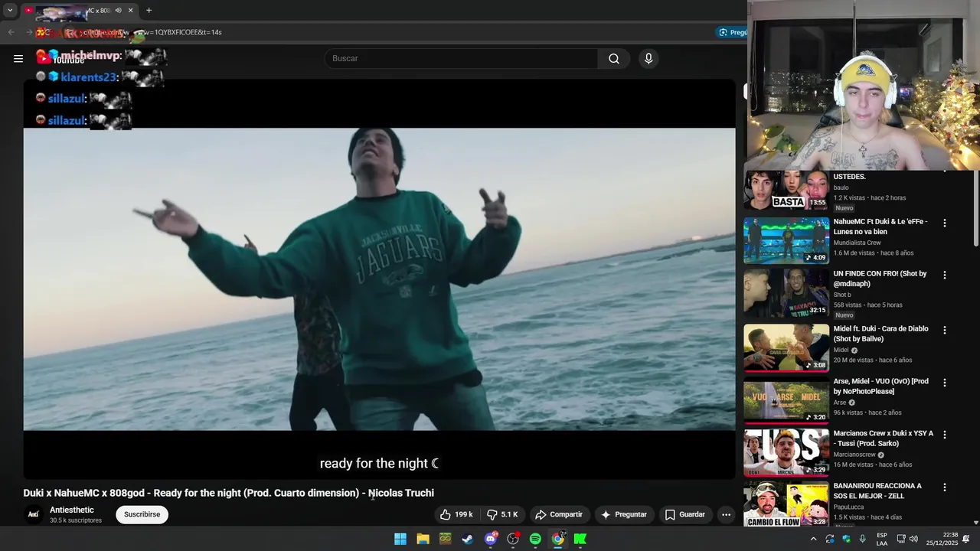Image resolution: width=980 pixels, height=551 pixels.
Task: Open Steam from the taskbar
Action: tap(468, 539)
